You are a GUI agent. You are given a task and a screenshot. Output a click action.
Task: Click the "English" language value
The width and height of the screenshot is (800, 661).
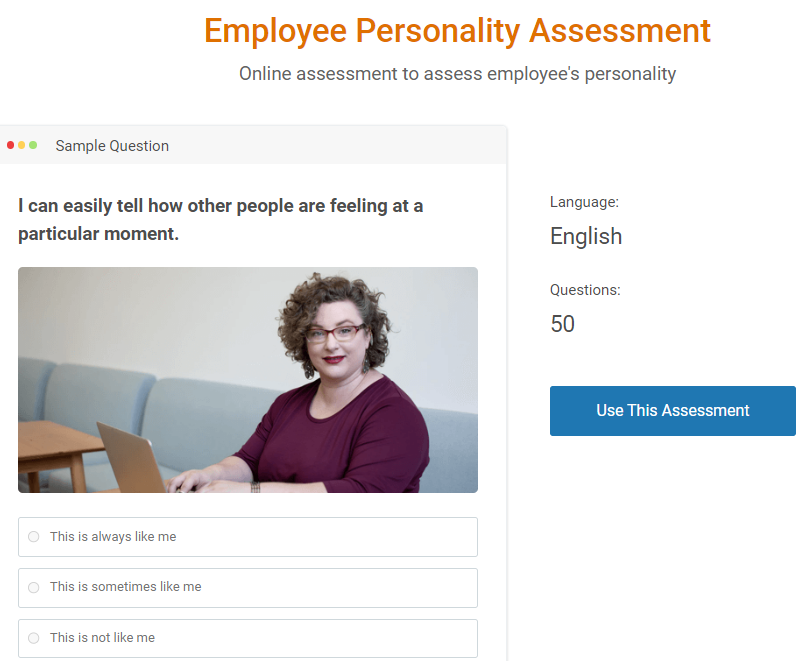(586, 237)
